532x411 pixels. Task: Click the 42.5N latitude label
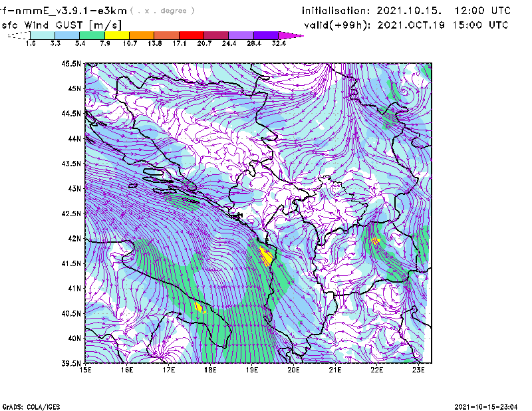tap(71, 213)
